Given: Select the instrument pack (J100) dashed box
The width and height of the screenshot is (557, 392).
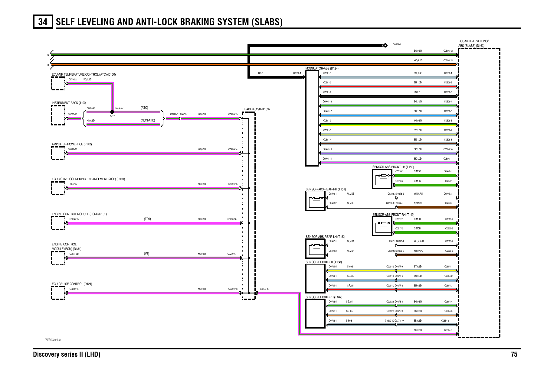Looking at the screenshot, I should pyautogui.click(x=58, y=115).
